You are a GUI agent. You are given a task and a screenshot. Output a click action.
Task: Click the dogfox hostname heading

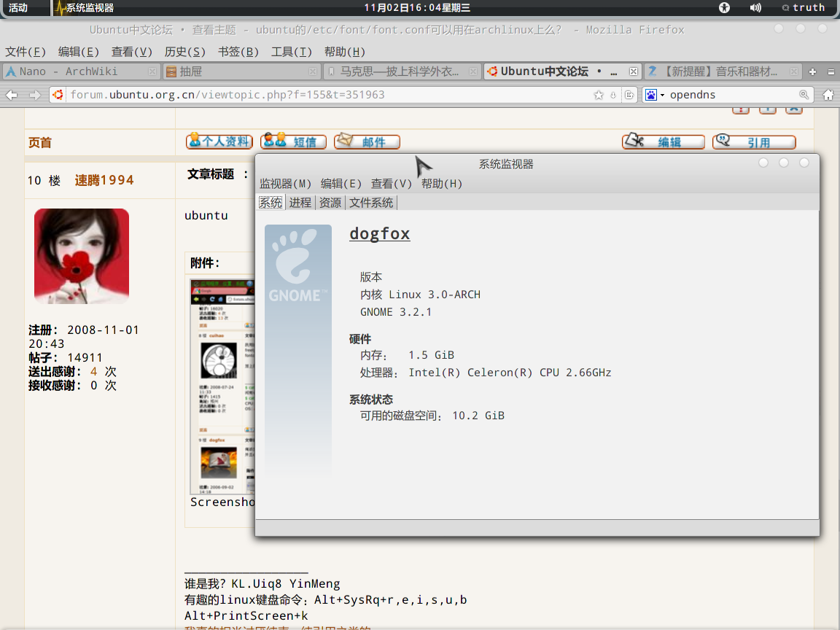point(380,234)
